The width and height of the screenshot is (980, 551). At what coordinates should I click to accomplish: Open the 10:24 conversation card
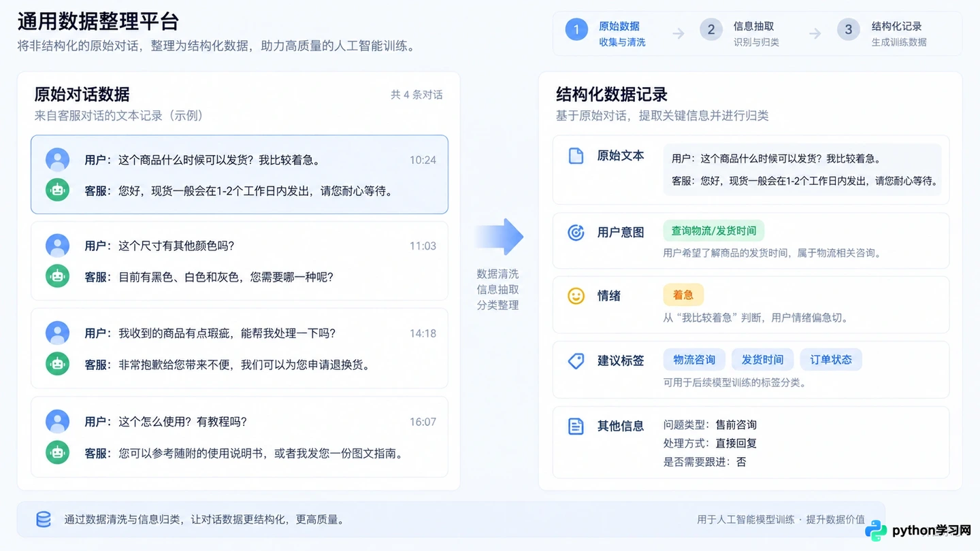[x=240, y=174]
